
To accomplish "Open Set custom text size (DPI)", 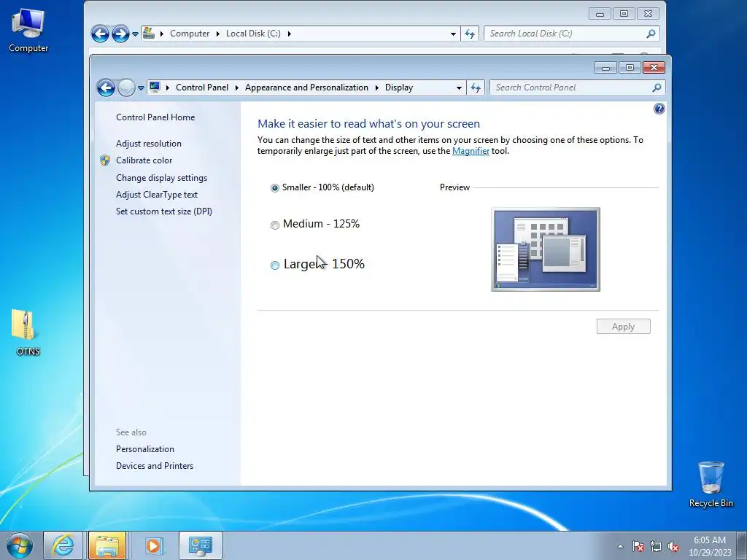I will pos(164,211).
